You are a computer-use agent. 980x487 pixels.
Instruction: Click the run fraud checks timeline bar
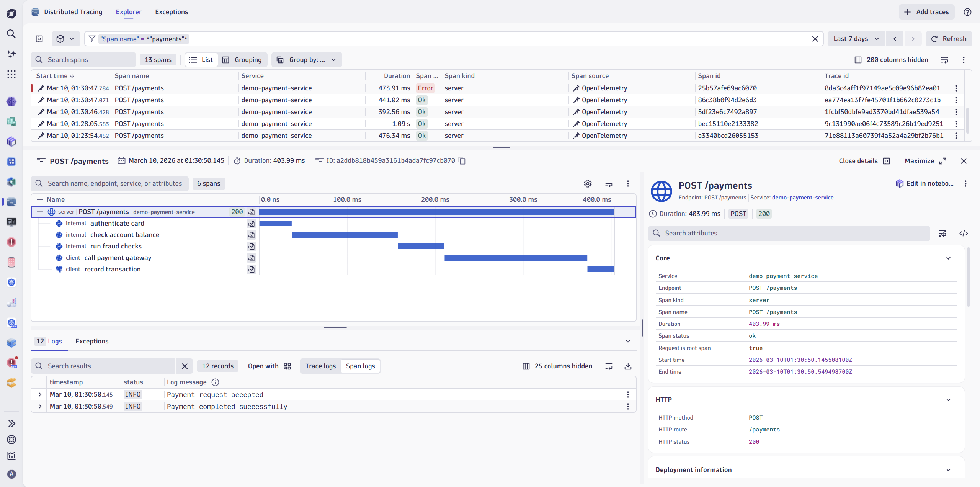421,246
